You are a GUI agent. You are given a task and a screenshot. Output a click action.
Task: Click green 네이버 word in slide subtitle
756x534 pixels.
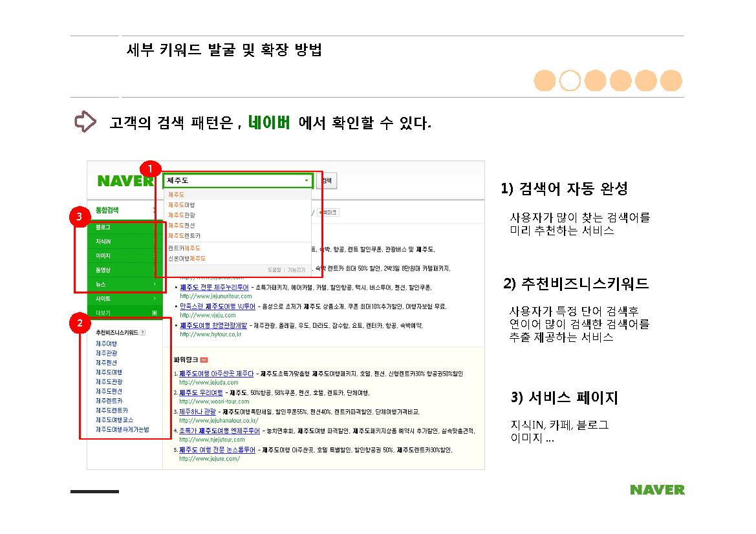[x=269, y=122]
